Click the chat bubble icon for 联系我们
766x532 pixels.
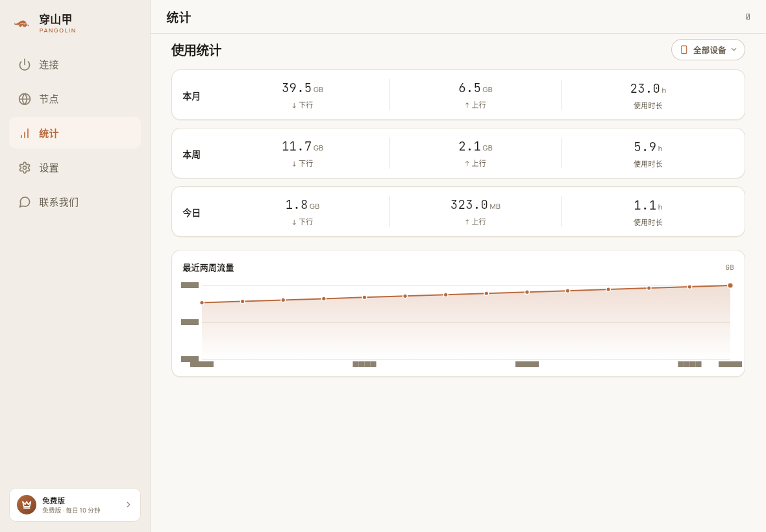click(25, 202)
